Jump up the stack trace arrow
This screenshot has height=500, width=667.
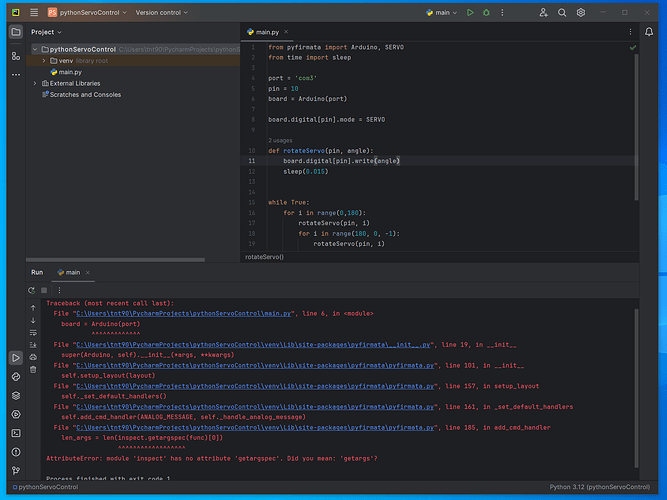coord(33,308)
